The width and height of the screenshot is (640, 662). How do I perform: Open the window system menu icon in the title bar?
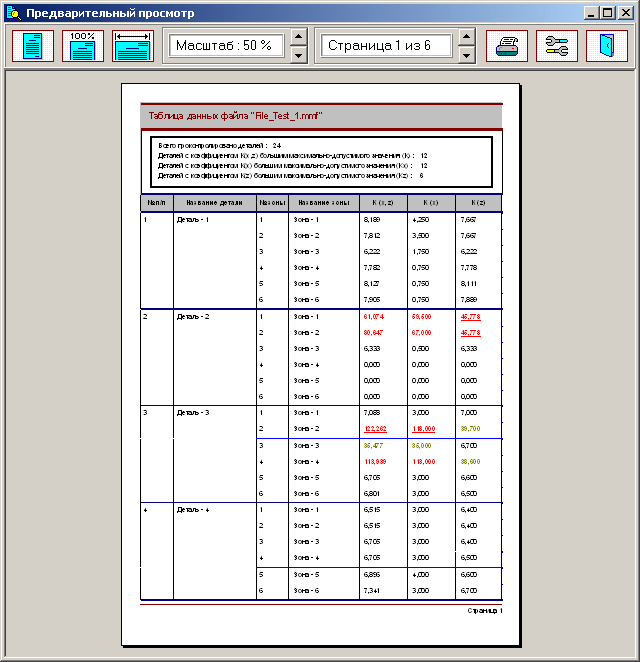pos(13,14)
